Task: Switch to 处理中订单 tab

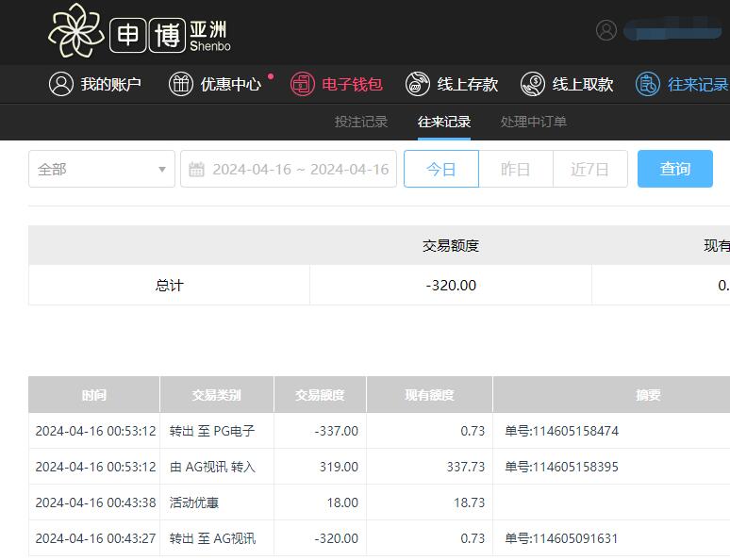Action: 534,122
